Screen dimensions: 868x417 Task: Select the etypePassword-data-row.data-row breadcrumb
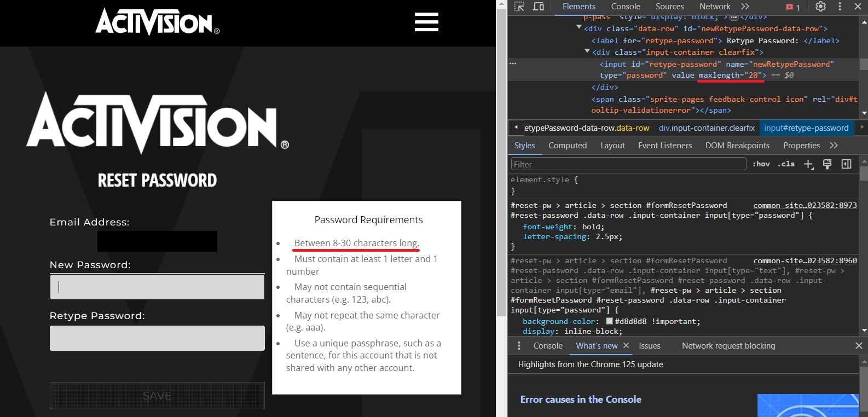[587, 128]
